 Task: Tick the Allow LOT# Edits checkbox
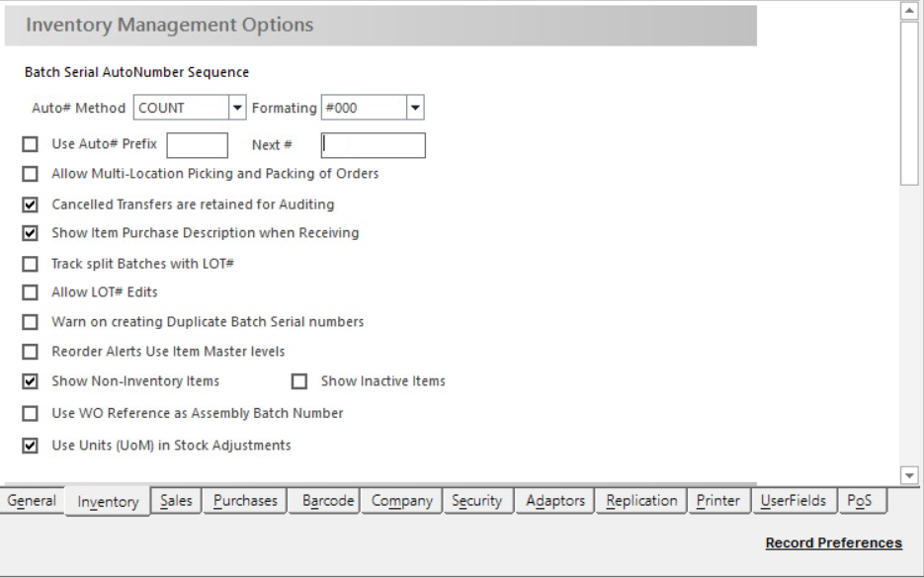point(30,292)
